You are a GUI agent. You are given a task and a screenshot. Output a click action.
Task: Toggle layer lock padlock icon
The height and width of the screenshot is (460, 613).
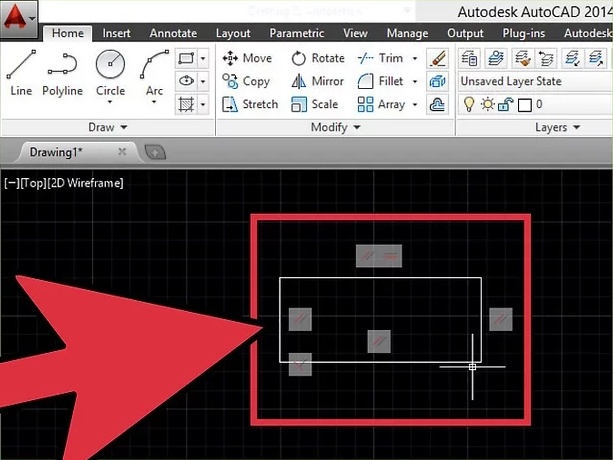click(x=505, y=105)
